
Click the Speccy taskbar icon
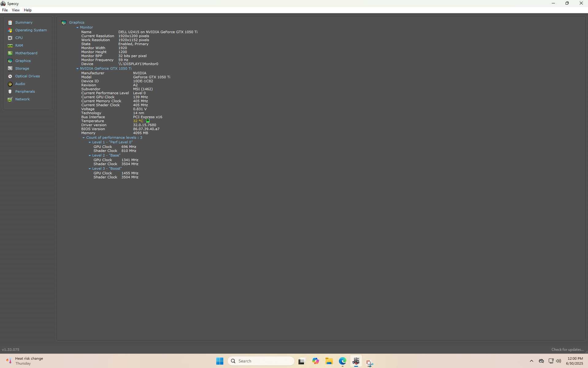coord(356,361)
